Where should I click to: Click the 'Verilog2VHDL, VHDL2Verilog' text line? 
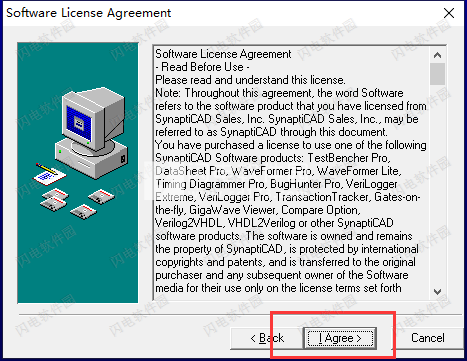[x=274, y=223]
